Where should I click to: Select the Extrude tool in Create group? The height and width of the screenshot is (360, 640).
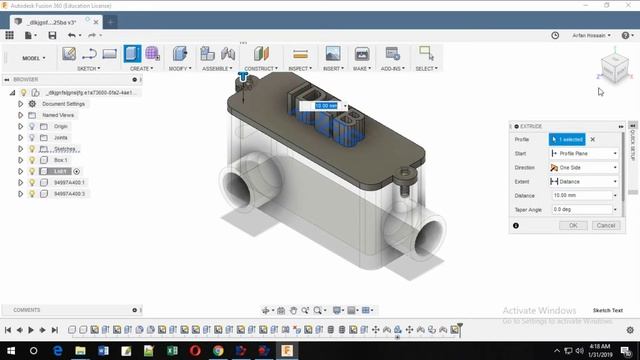pyautogui.click(x=132, y=53)
